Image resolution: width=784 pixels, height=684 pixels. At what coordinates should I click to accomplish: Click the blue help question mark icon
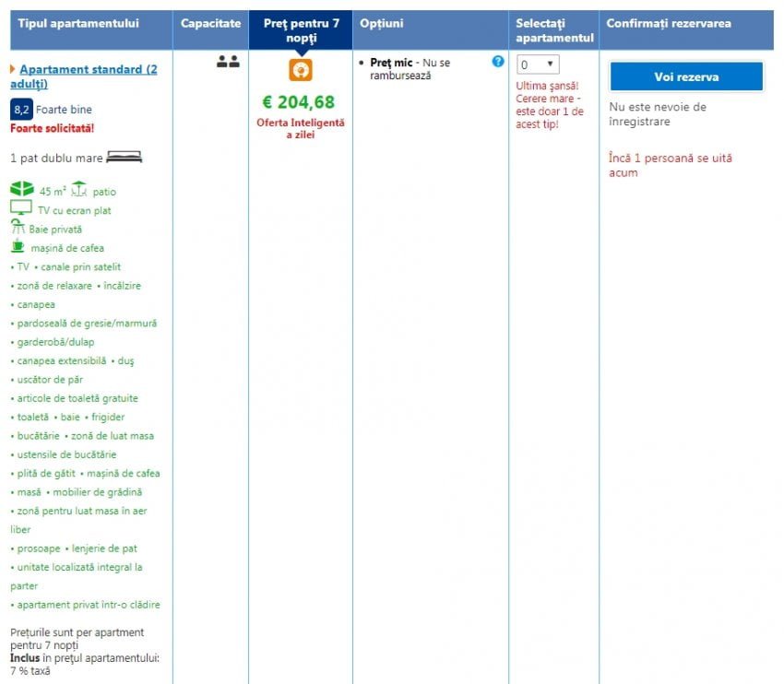[x=498, y=62]
